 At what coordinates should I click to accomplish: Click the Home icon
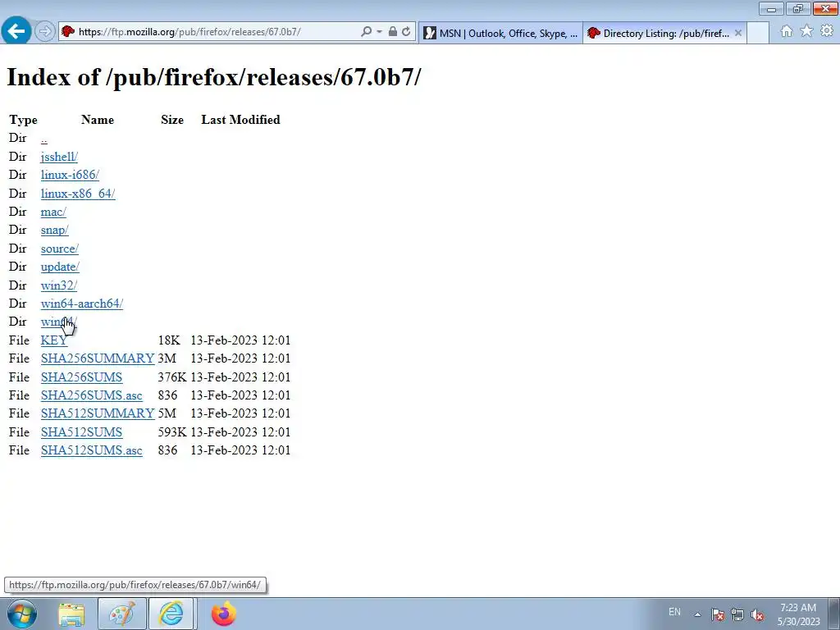787,31
